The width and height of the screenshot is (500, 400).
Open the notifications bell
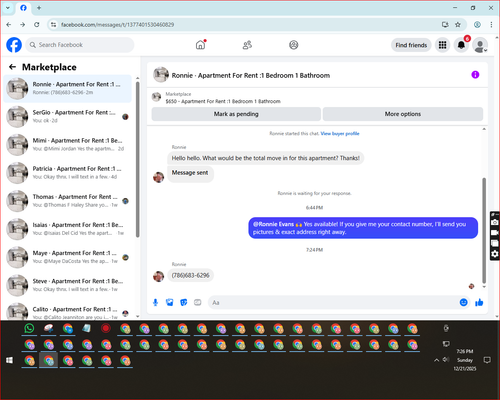pos(461,45)
